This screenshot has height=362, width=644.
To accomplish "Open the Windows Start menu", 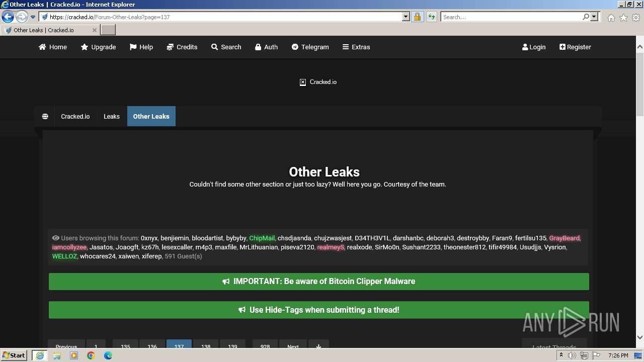I will pos(14,355).
